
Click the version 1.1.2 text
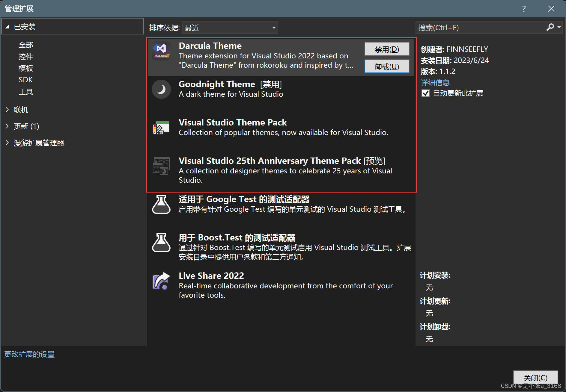[447, 71]
